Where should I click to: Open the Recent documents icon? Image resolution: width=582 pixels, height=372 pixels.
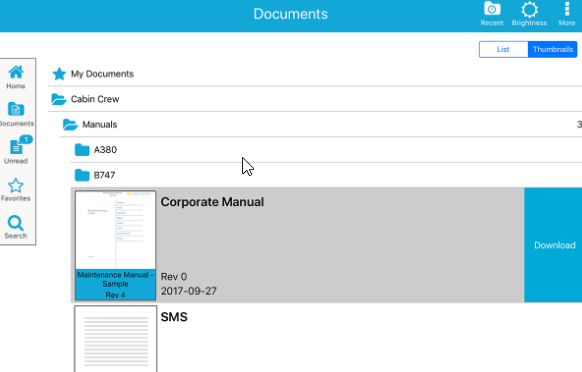pyautogui.click(x=492, y=14)
